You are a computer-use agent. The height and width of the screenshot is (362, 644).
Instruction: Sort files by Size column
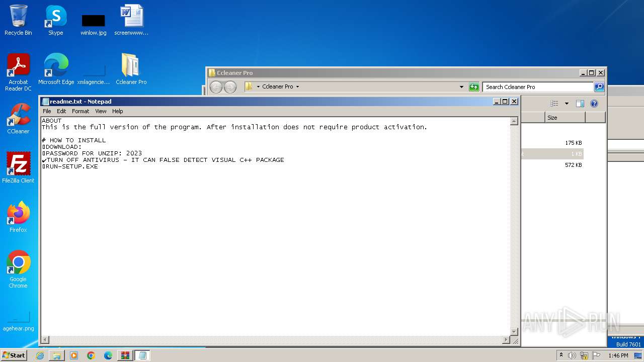565,117
